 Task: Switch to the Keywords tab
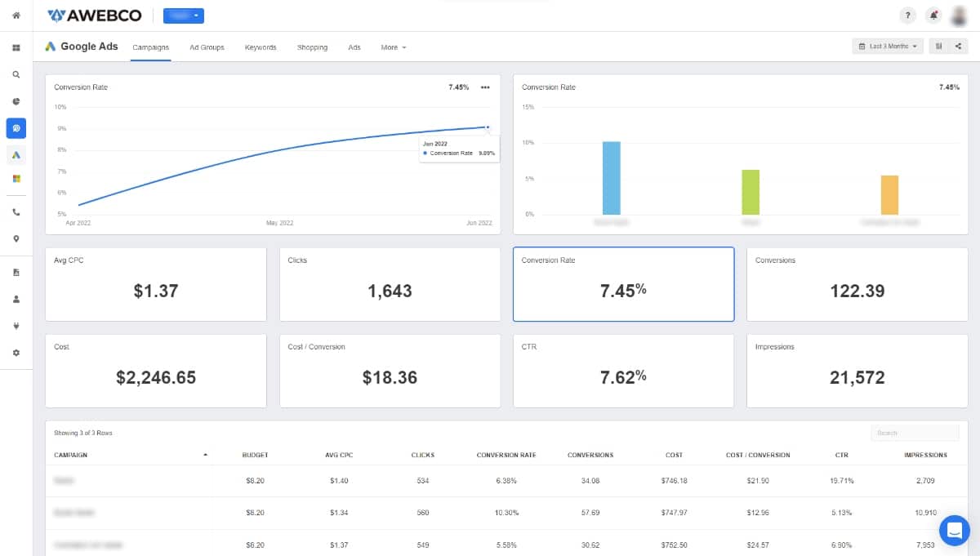tap(261, 47)
